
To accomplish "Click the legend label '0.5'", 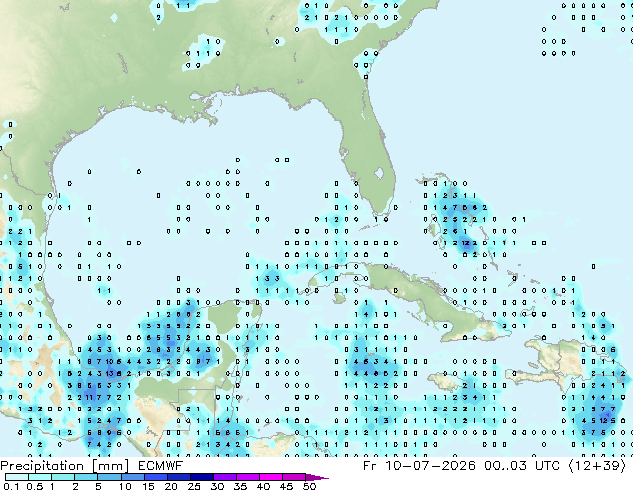I will pyautogui.click(x=35, y=486).
